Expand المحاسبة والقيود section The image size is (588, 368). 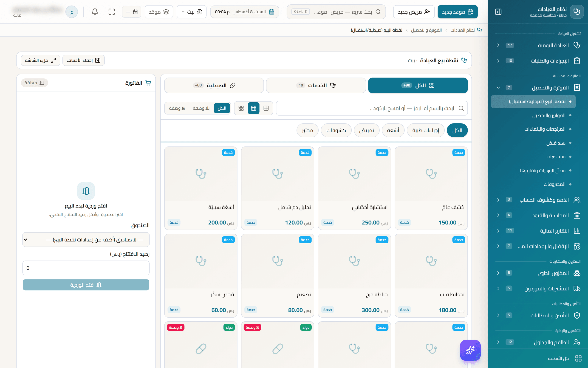coord(537,215)
